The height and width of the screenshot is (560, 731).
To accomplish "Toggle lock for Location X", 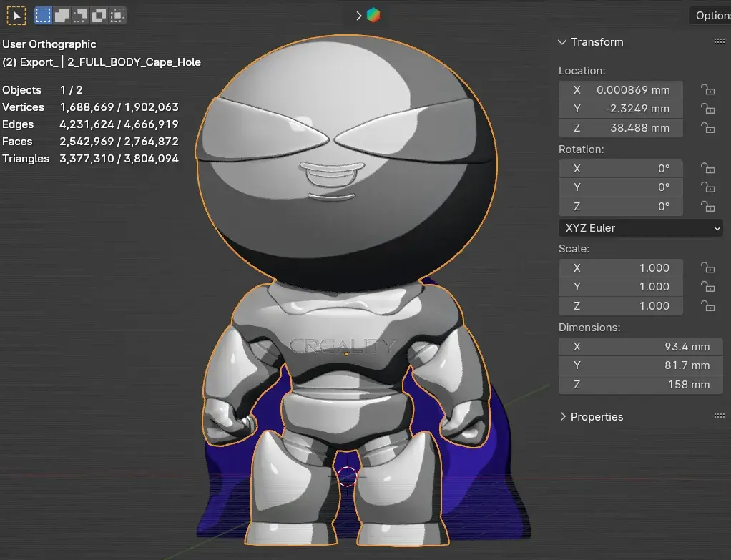I will 707,90.
